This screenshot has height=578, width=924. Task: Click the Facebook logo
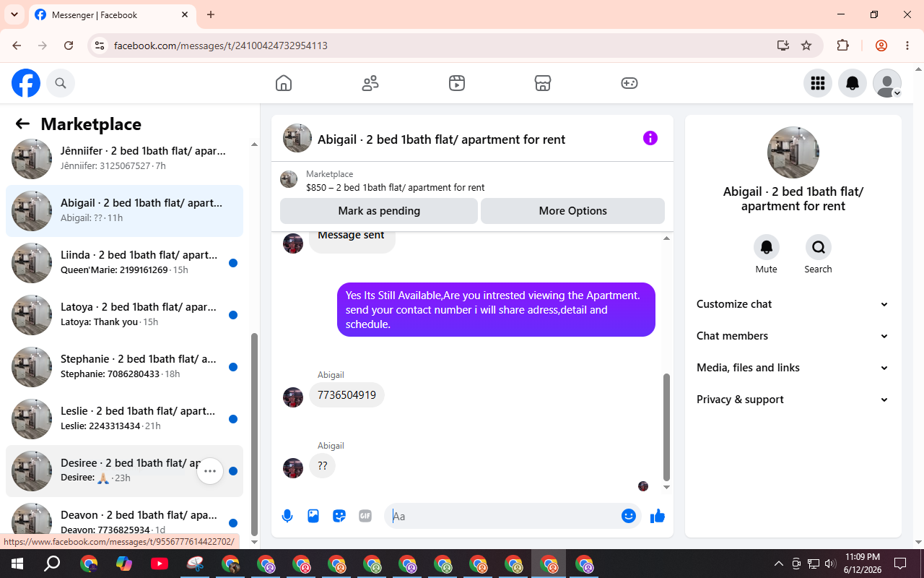click(26, 83)
